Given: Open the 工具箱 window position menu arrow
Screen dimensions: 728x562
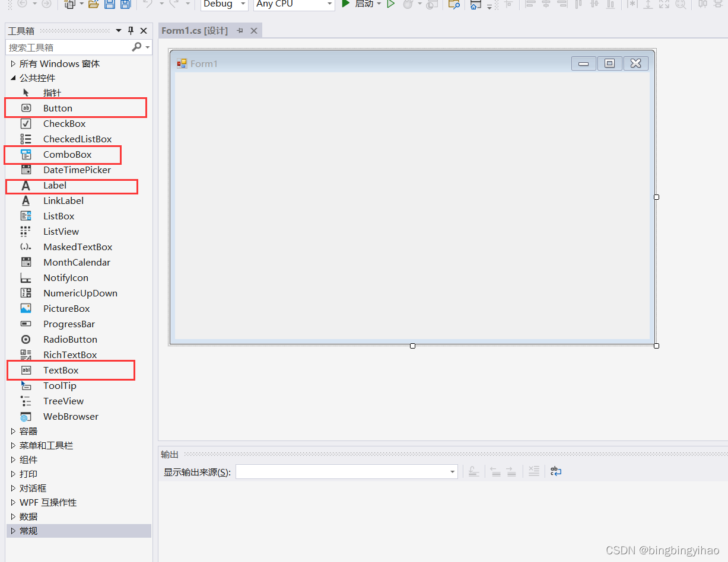Looking at the screenshot, I should tap(119, 31).
